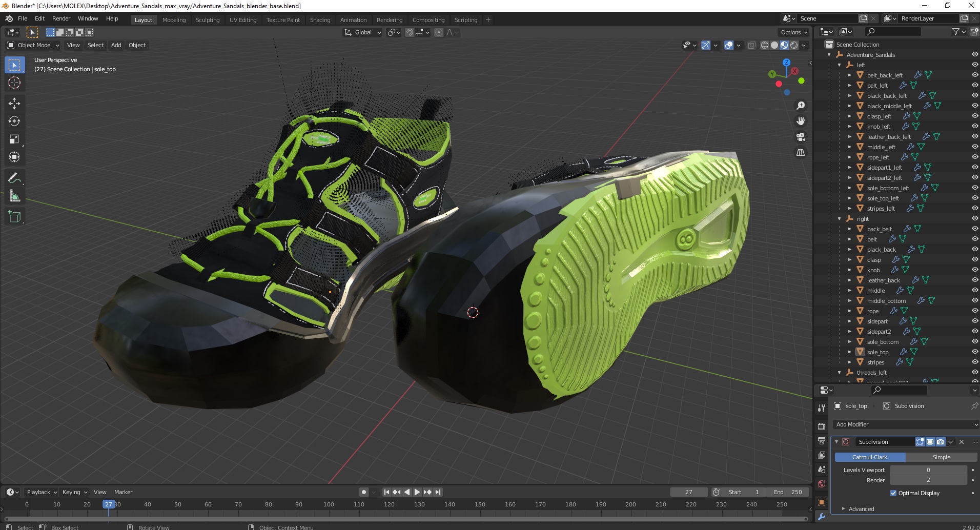This screenshot has width=980, height=530.
Task: Click the zoom view magnifier icon
Action: coord(800,106)
